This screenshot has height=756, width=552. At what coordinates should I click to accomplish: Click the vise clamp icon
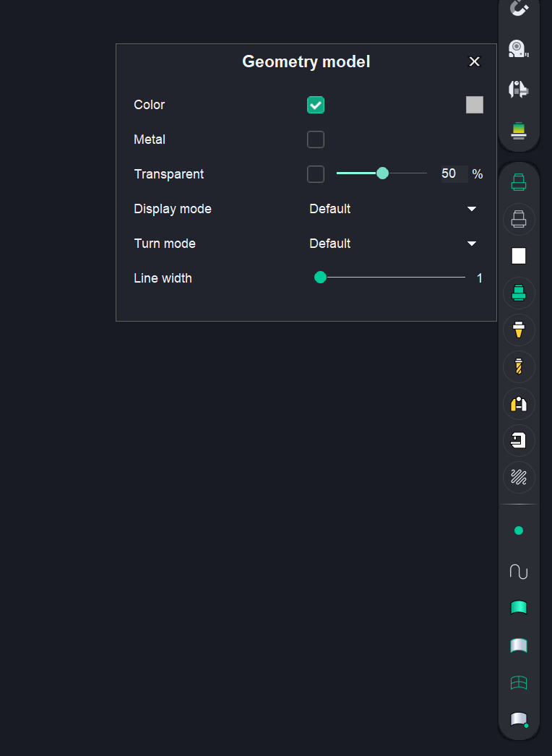[x=519, y=440]
